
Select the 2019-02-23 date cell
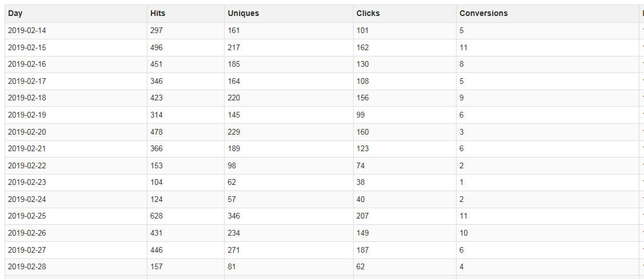tap(27, 183)
